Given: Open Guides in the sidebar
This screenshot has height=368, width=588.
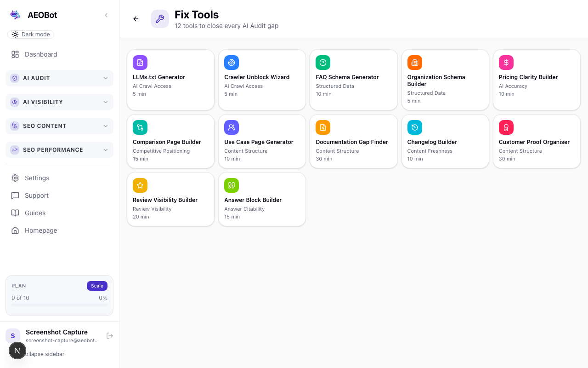Looking at the screenshot, I should 59,213.
